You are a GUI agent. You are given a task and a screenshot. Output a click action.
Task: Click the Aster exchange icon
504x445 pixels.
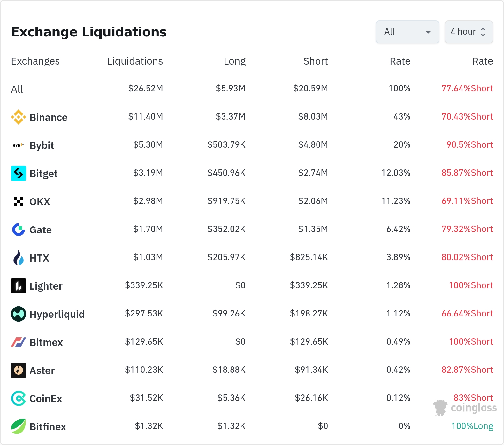[x=19, y=370]
